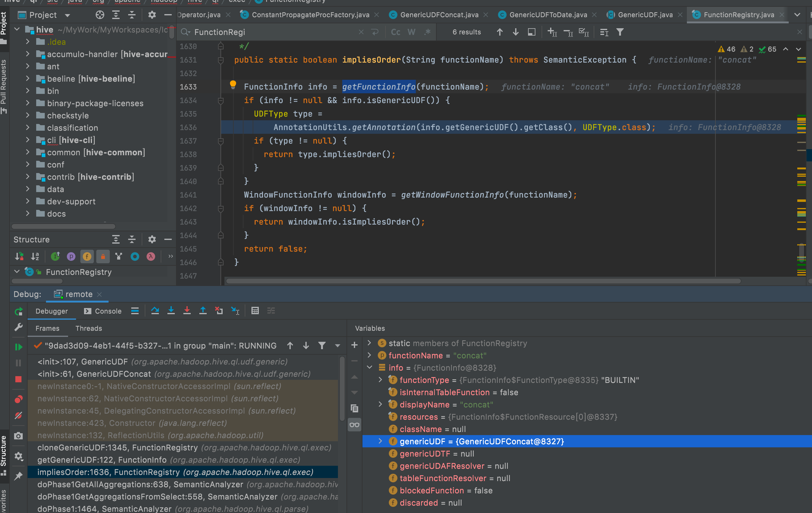Click the Step Into debugger icon

point(171,311)
